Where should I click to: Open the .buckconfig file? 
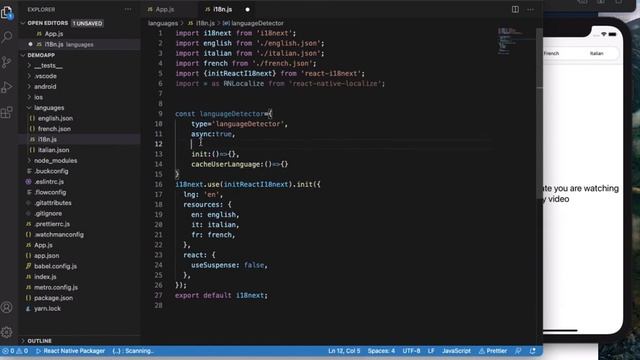[x=51, y=171]
